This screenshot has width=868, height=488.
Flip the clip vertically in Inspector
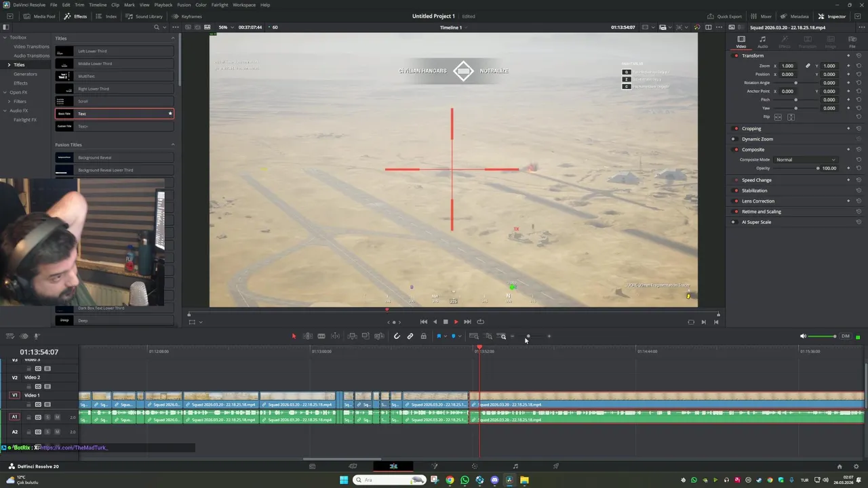click(x=791, y=117)
